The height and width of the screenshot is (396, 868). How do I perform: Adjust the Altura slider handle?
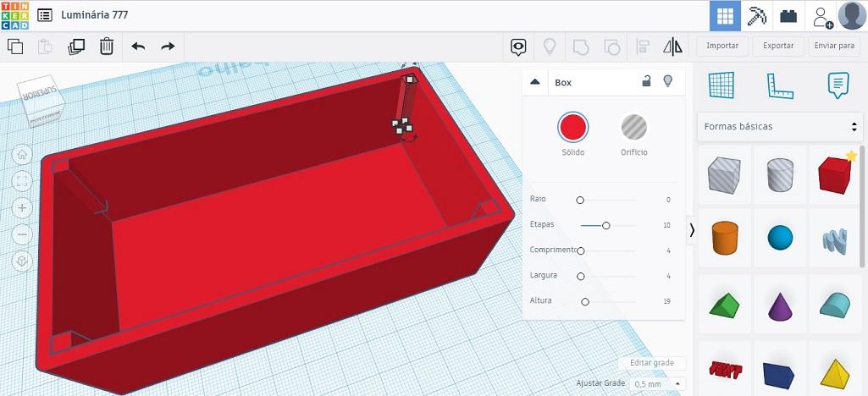pyautogui.click(x=585, y=302)
